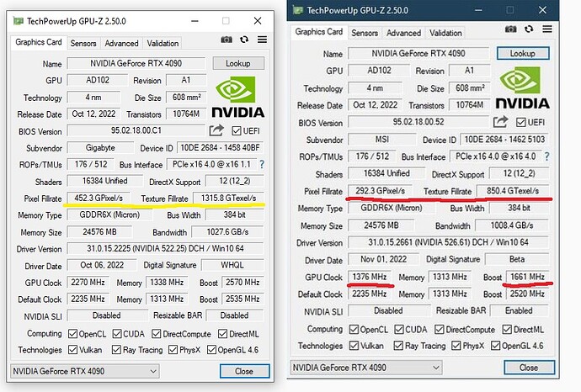Toggle the UEFI checkbox in the MSI window
The height and width of the screenshot is (392, 581).
(x=521, y=122)
